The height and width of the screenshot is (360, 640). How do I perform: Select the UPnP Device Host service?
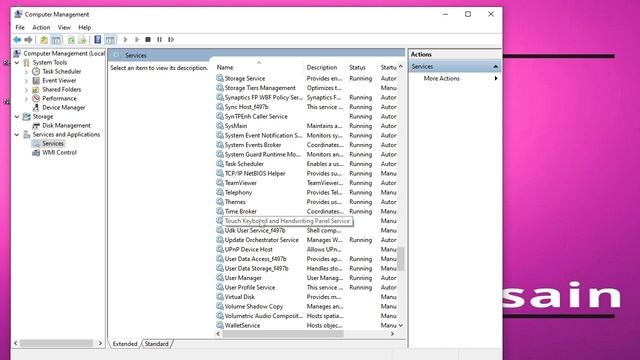click(306, 249)
